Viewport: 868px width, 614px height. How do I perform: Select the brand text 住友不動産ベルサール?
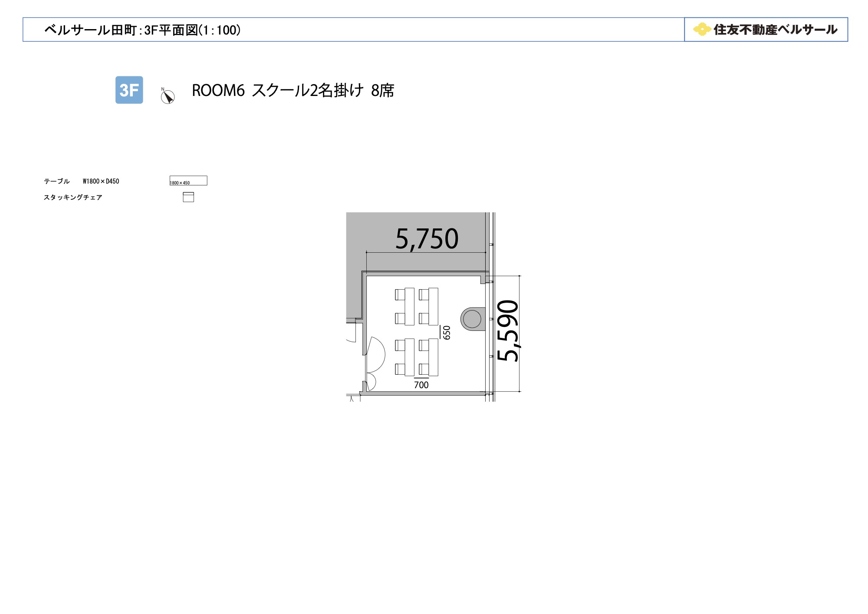pos(776,30)
